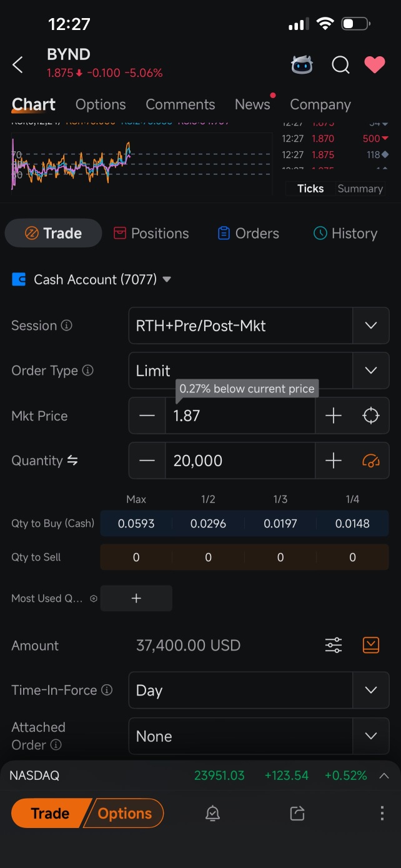Tap the orange collapse box icon near Amount

pyautogui.click(x=371, y=646)
